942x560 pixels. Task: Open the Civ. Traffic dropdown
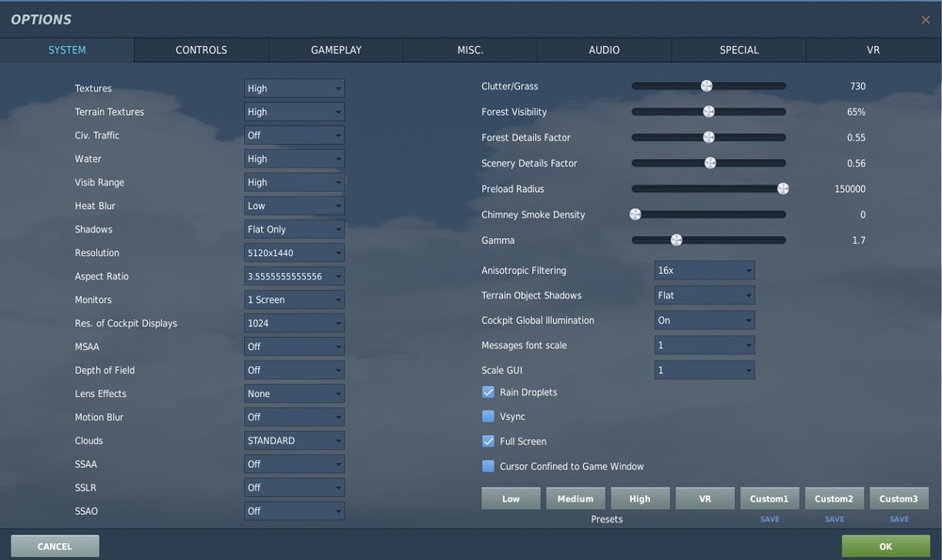293,135
